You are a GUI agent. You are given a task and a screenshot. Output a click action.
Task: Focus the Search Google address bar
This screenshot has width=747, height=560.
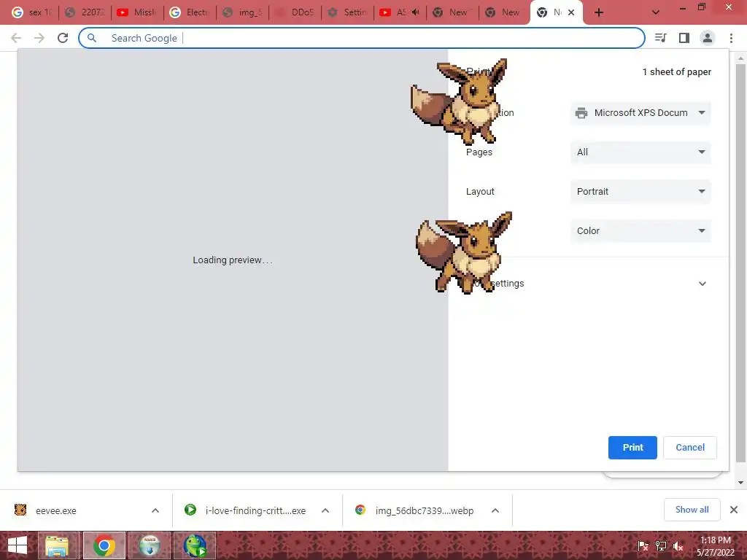point(362,38)
